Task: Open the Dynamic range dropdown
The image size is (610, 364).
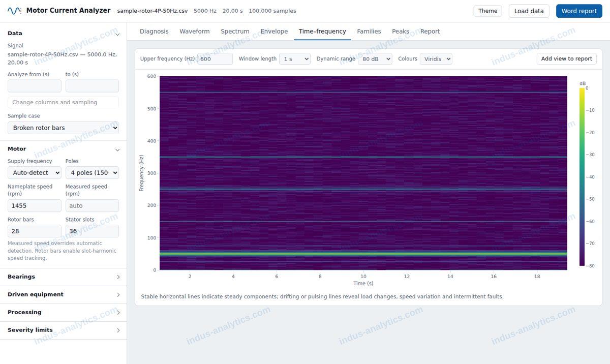Action: pos(375,59)
